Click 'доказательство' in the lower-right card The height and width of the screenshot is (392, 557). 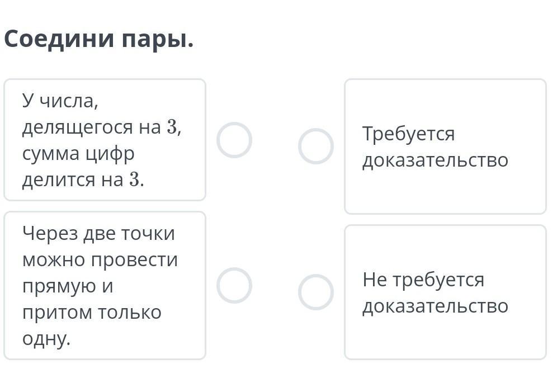435,306
